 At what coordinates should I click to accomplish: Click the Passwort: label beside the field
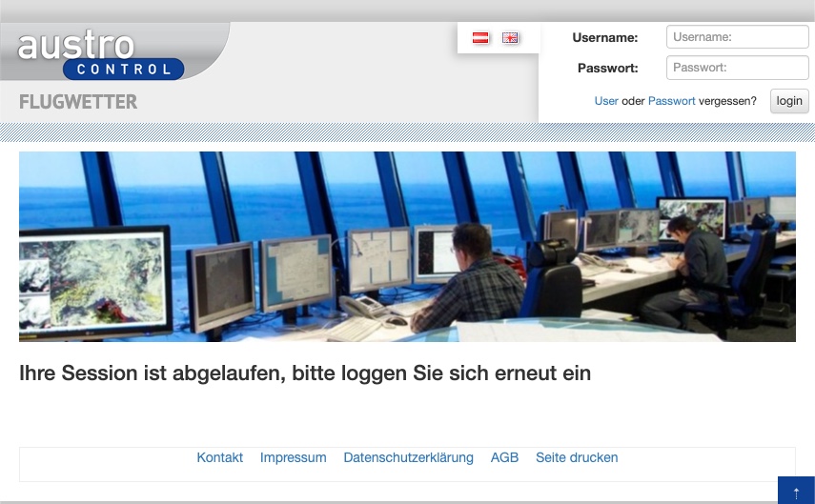[607, 69]
